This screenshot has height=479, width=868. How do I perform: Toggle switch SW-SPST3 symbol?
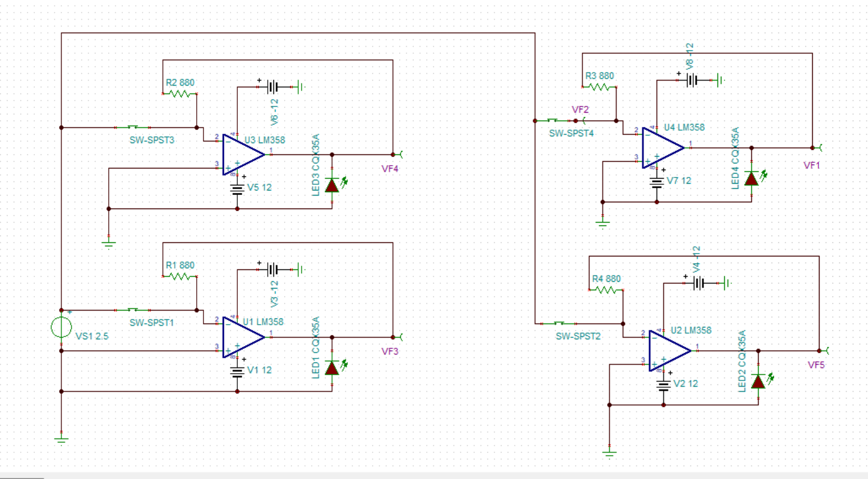point(133,127)
